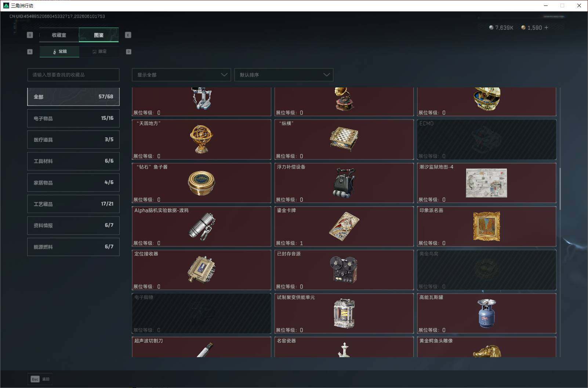
Task: Expand the 默认排序 sort dropdown
Action: 284,75
